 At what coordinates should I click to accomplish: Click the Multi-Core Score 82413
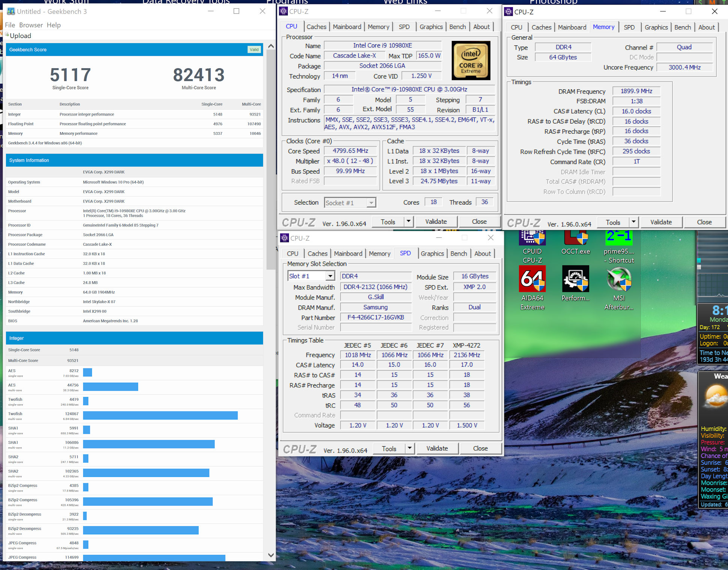pyautogui.click(x=199, y=75)
